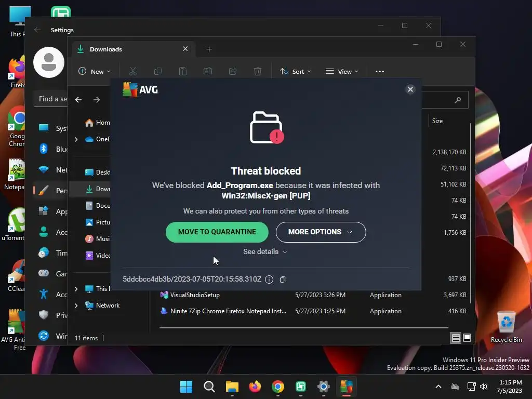Open the View dropdown in File Explorer
532x399 pixels.
click(x=342, y=72)
